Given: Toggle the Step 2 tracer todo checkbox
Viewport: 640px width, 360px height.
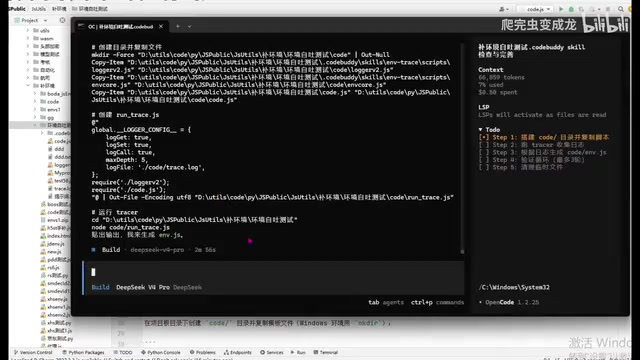Looking at the screenshot, I should pos(484,145).
